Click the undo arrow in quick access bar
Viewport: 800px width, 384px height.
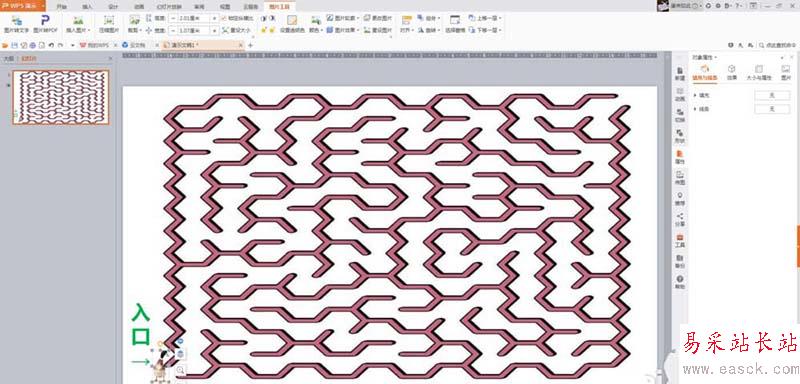[x=52, y=45]
